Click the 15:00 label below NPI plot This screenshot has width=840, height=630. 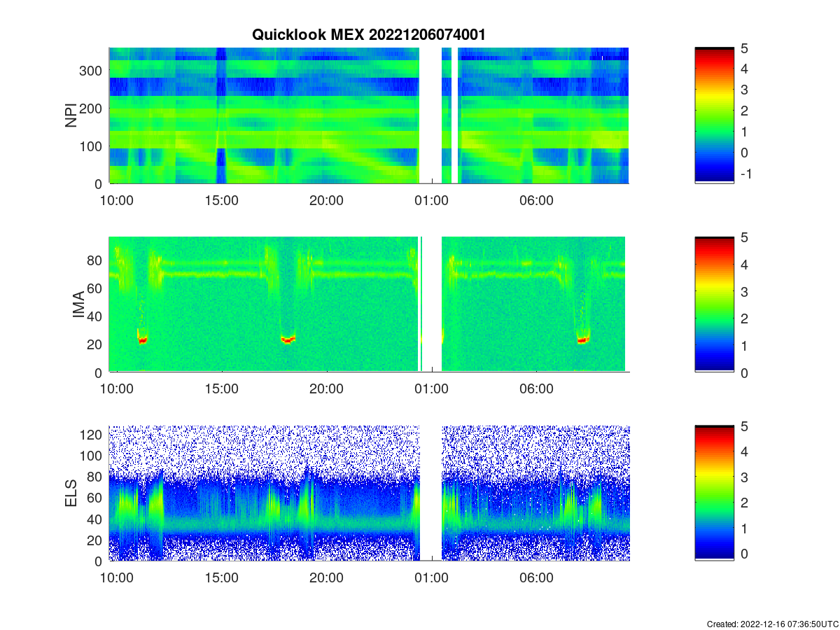click(x=222, y=200)
